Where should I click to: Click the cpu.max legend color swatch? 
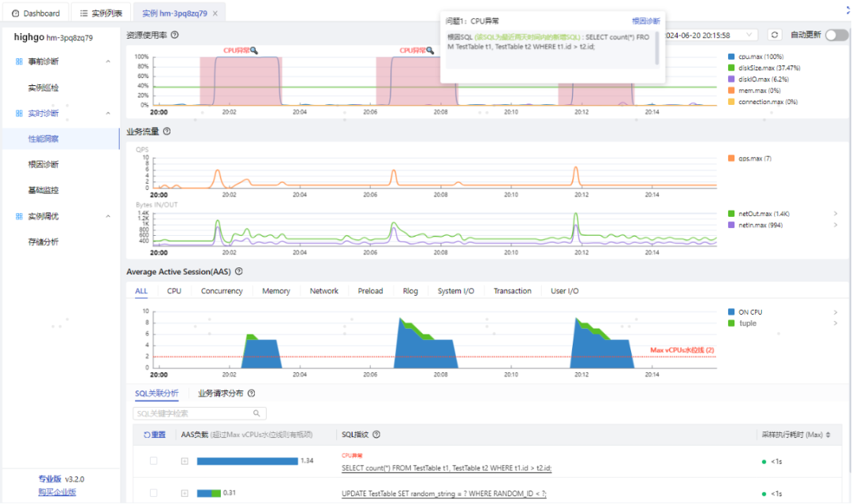point(731,57)
